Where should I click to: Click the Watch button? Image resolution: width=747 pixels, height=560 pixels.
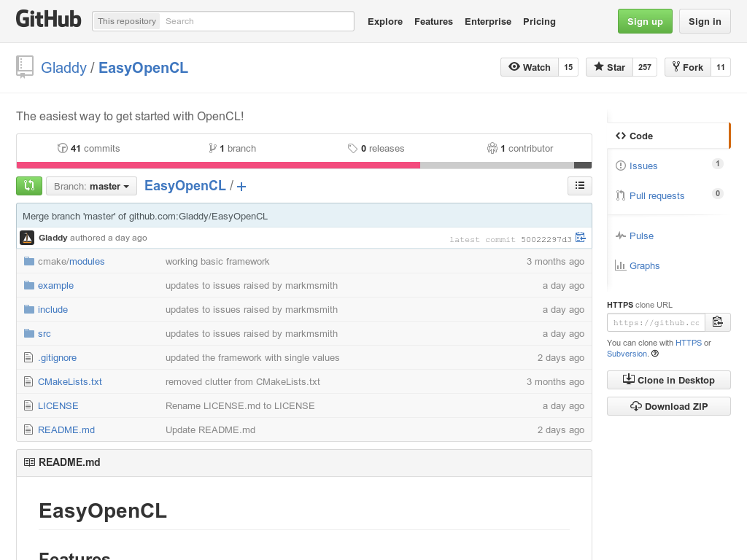click(530, 67)
